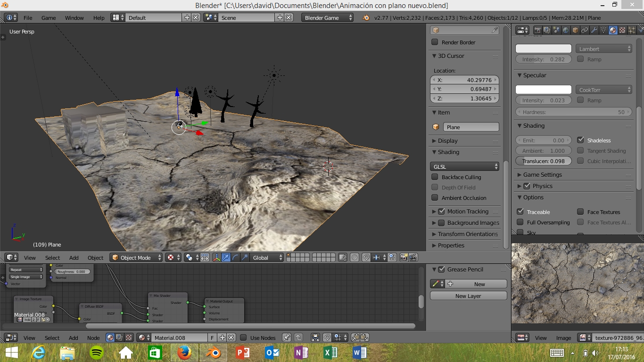Switch to Modifiers wrench tab
This screenshot has height=362, width=644.
594,30
